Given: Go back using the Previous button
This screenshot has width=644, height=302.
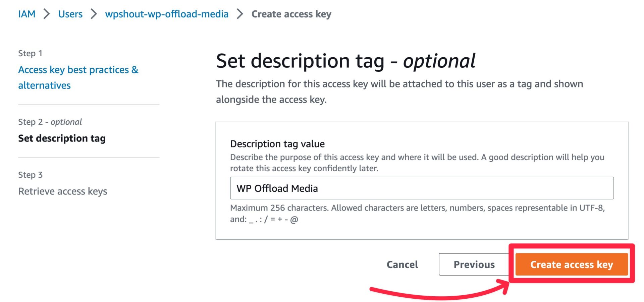Looking at the screenshot, I should (x=474, y=264).
